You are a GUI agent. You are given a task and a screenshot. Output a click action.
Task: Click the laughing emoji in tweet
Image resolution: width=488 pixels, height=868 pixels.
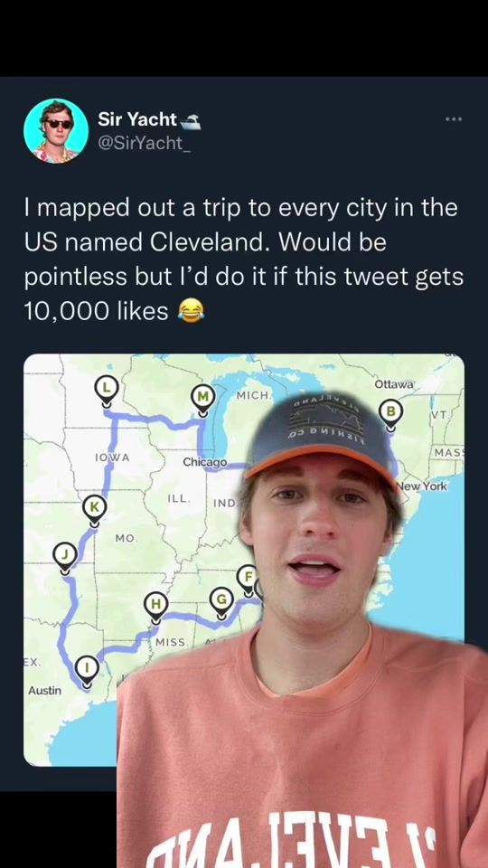click(x=191, y=310)
